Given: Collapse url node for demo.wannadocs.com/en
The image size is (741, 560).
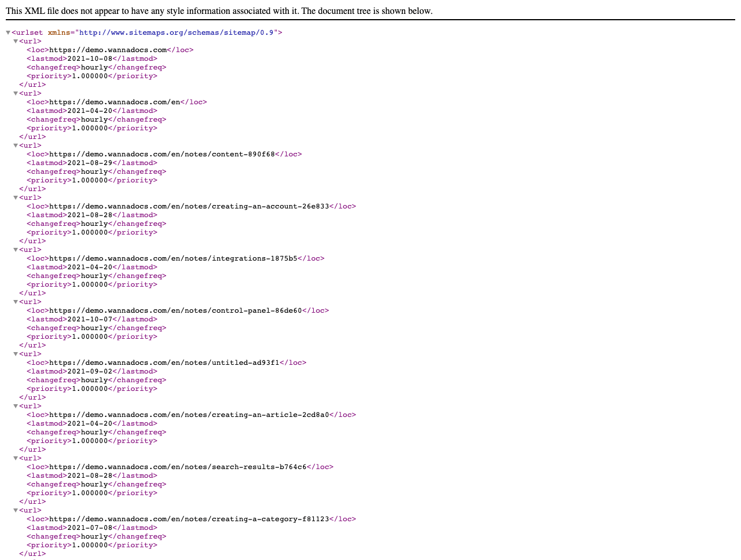Looking at the screenshot, I should 16,94.
